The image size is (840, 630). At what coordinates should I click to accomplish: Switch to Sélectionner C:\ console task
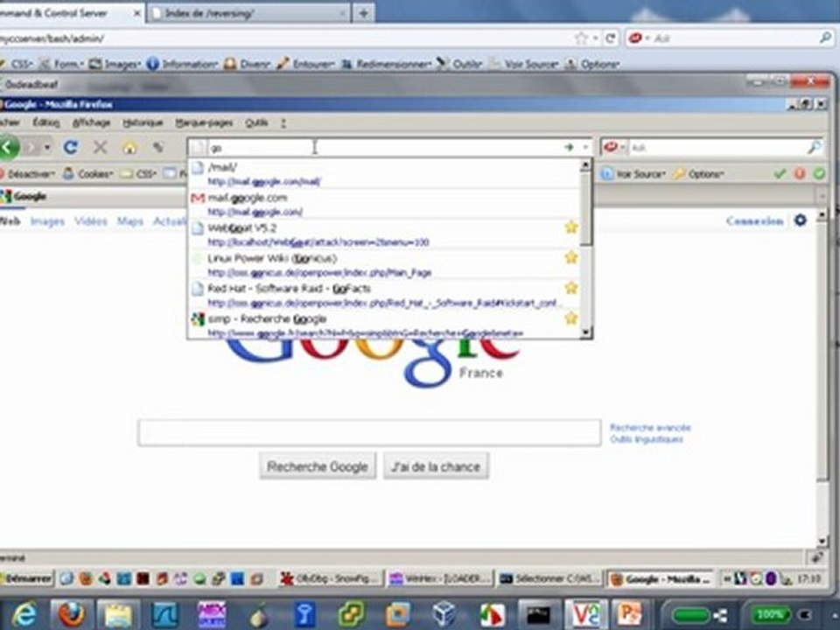[x=549, y=578]
